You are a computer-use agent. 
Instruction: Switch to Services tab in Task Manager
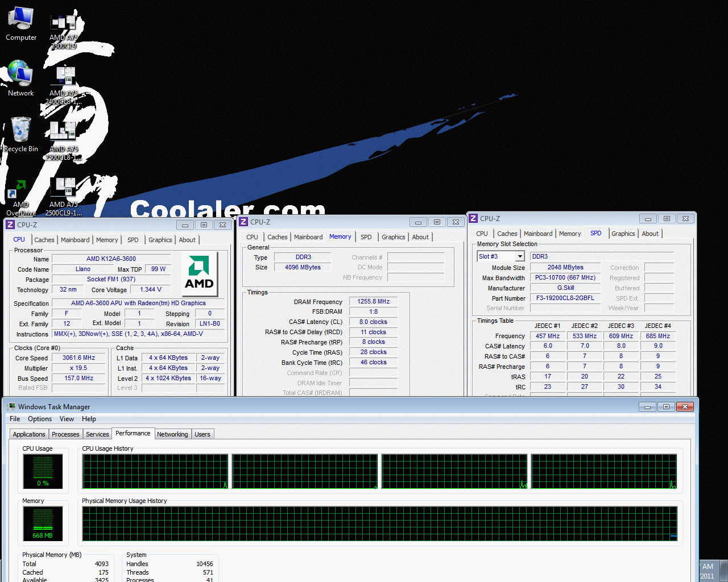[x=97, y=434]
